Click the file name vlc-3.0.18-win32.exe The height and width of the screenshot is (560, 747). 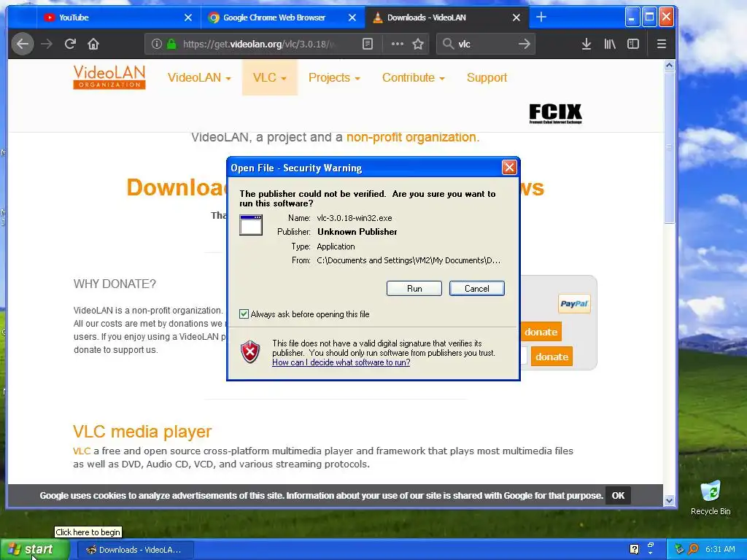coord(355,218)
